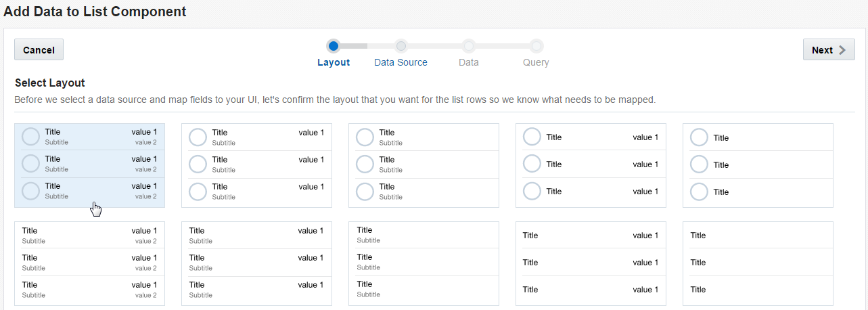This screenshot has height=310, width=868.
Task: Select no-avatar layout with subtitle and two values
Action: (x=89, y=263)
